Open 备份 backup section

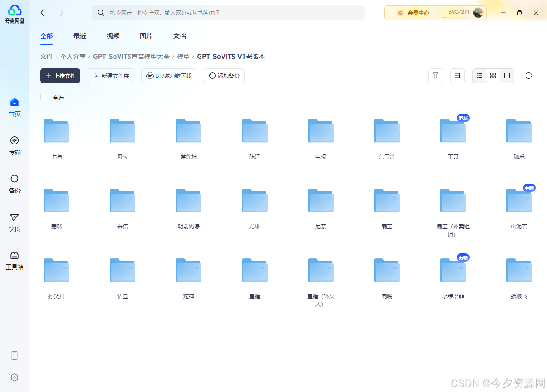(15, 184)
